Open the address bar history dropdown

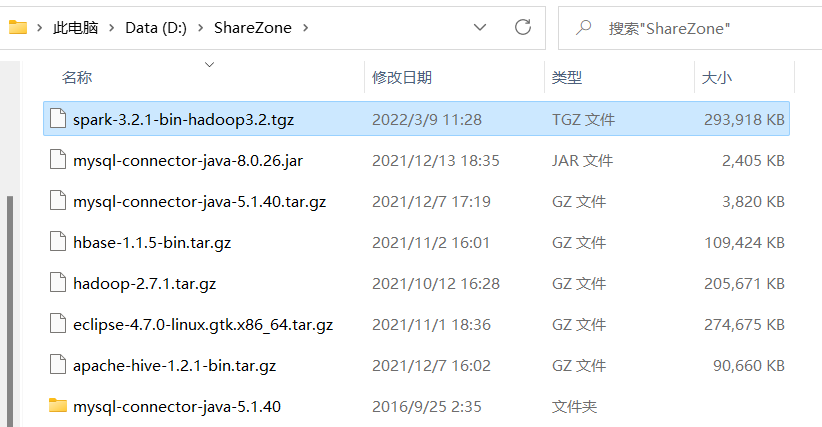click(480, 27)
